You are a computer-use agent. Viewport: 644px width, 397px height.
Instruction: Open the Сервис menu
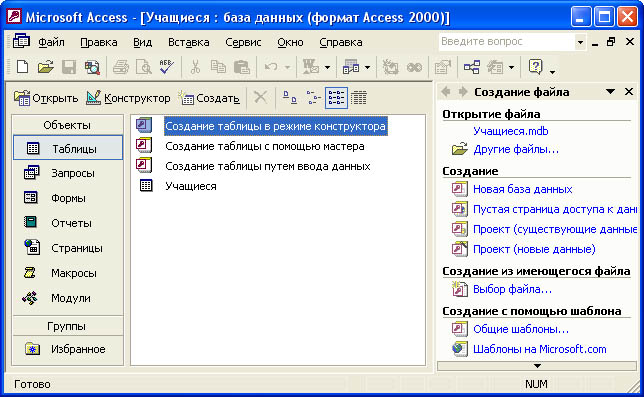(x=243, y=42)
